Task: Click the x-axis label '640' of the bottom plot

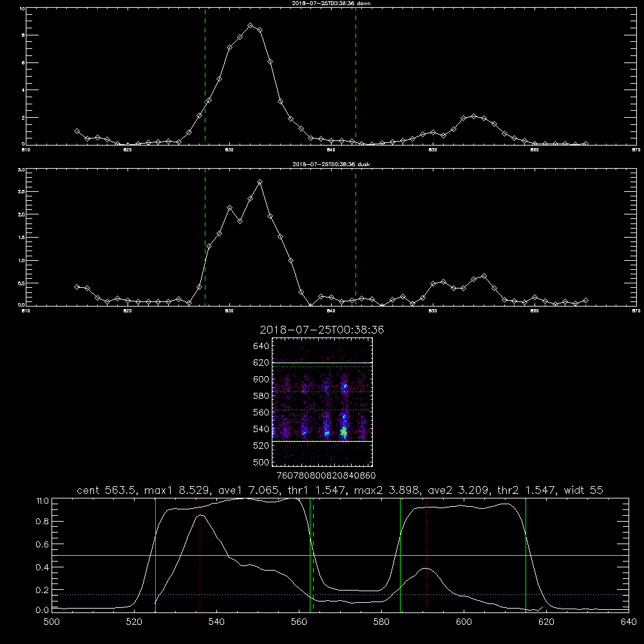Action: coord(629,622)
